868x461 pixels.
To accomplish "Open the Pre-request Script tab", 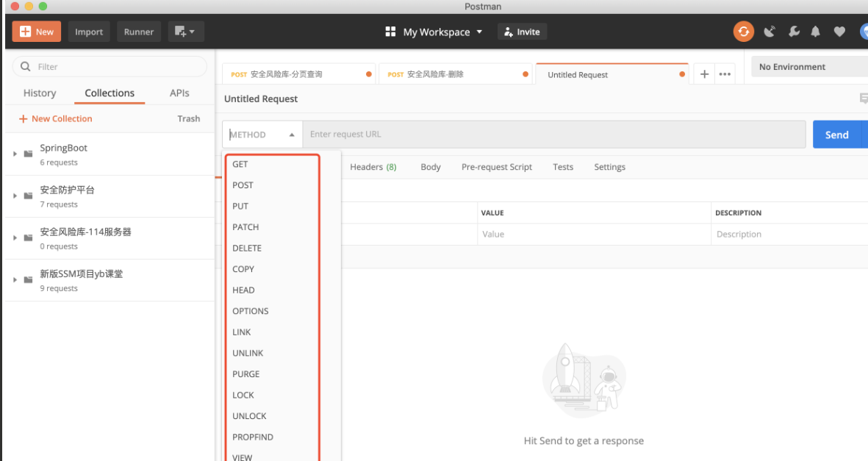I will coord(497,167).
